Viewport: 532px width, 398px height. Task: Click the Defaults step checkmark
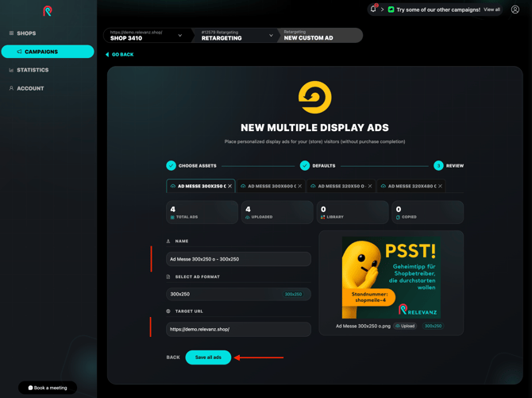click(305, 166)
